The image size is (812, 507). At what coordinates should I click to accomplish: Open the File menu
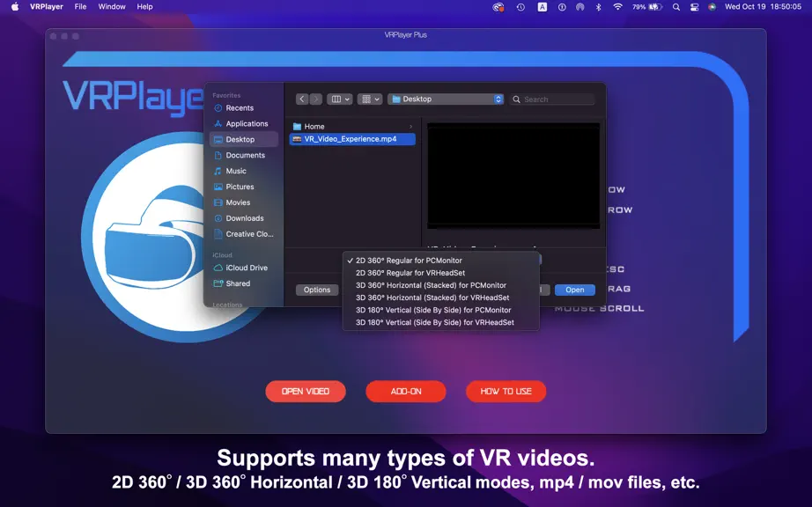80,7
